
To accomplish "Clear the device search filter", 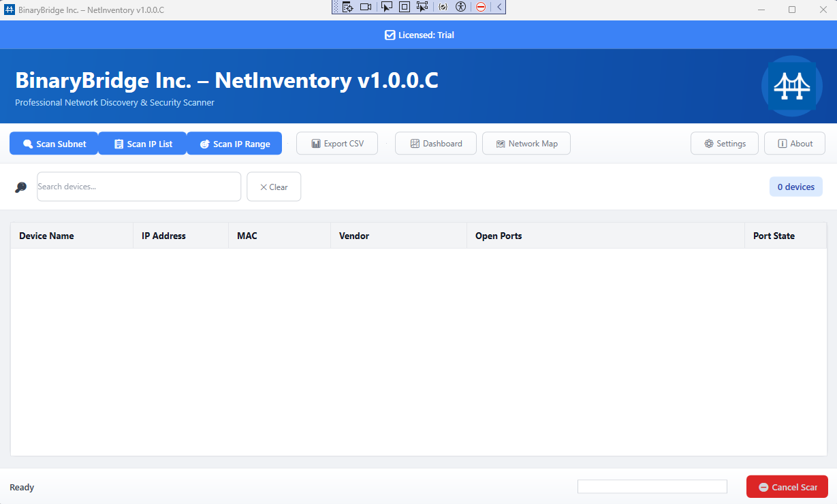I will (x=274, y=187).
